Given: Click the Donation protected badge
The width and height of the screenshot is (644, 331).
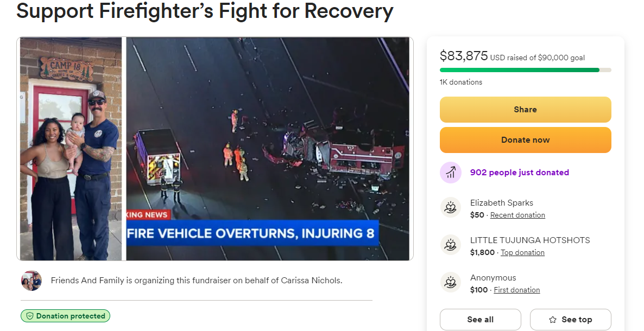Looking at the screenshot, I should point(66,316).
